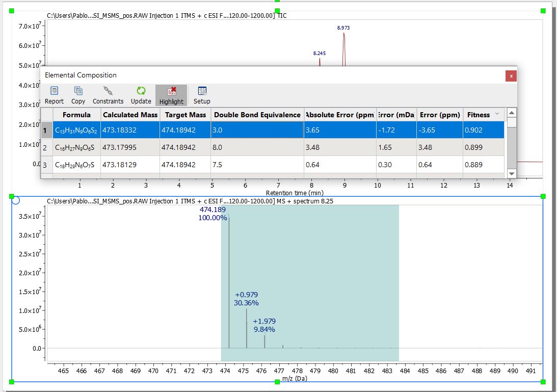This screenshot has height=392, width=557.
Task: Click fitness value 0.899
Action: [473, 147]
